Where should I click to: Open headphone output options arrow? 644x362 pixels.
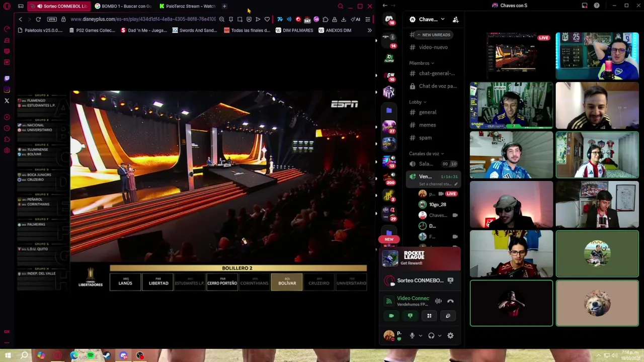tap(439, 336)
